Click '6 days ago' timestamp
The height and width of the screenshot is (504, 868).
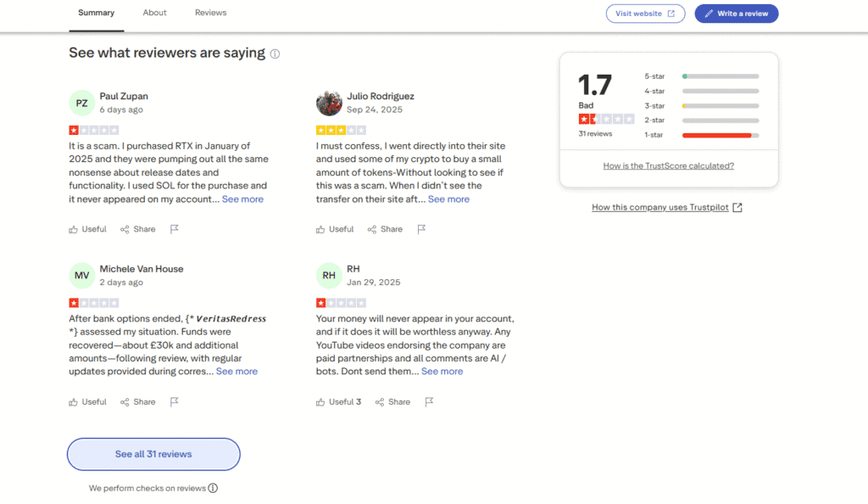[x=121, y=109]
